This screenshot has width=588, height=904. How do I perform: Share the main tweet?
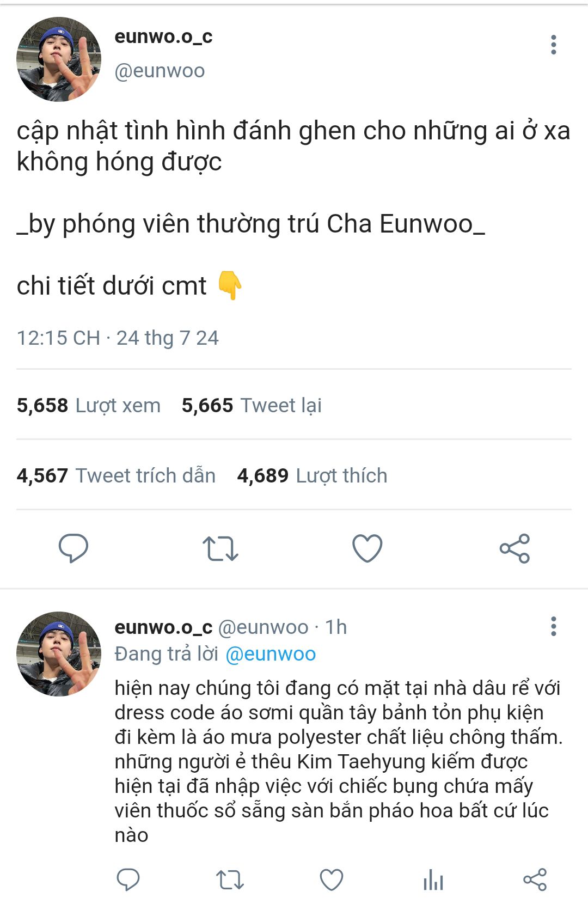[x=514, y=548]
